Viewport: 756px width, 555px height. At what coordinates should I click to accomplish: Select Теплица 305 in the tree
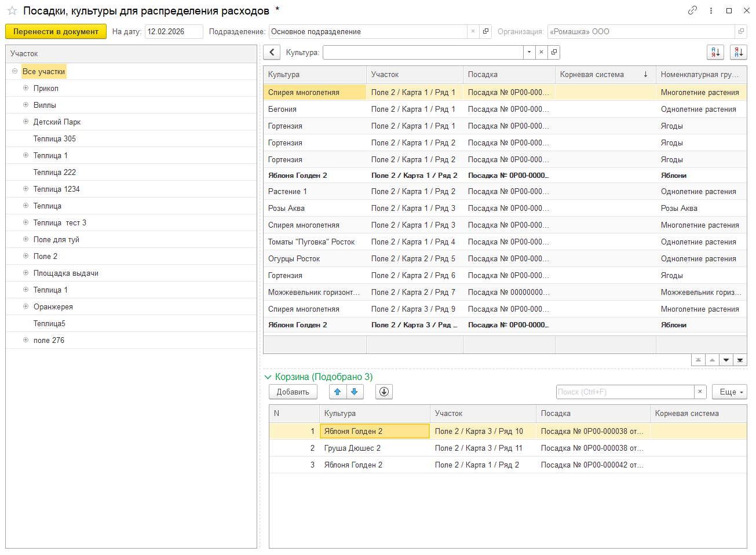click(54, 138)
